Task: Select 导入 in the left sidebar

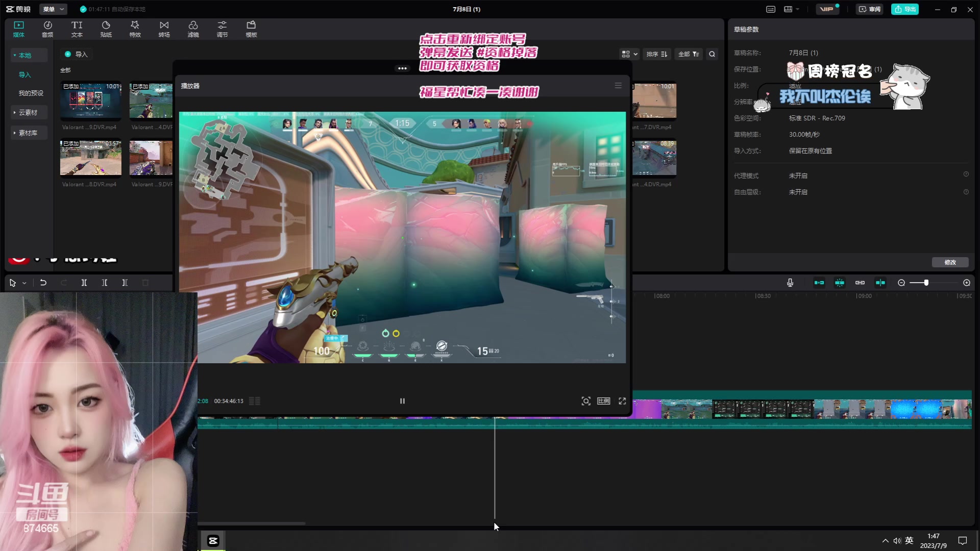Action: pos(24,74)
